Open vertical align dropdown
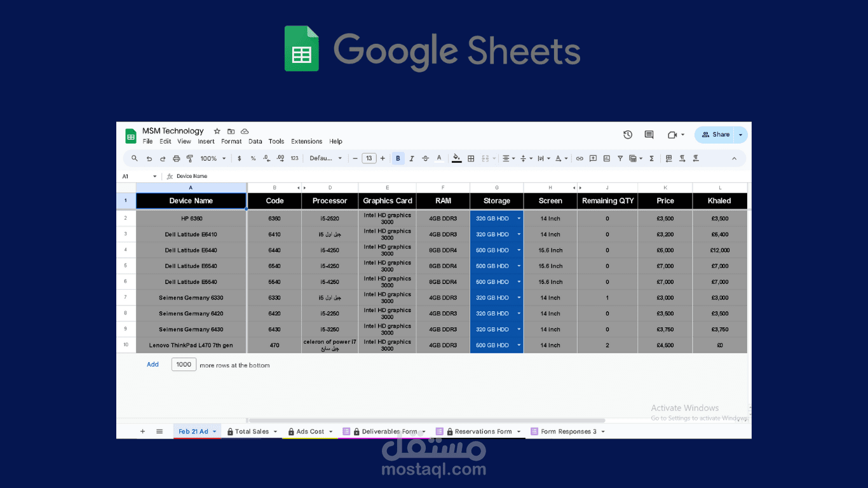The width and height of the screenshot is (868, 488). pyautogui.click(x=526, y=159)
